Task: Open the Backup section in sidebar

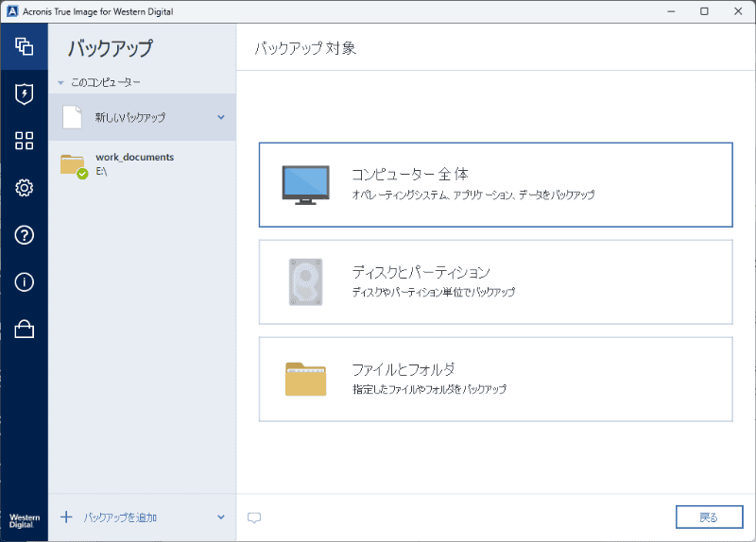Action: click(x=25, y=46)
